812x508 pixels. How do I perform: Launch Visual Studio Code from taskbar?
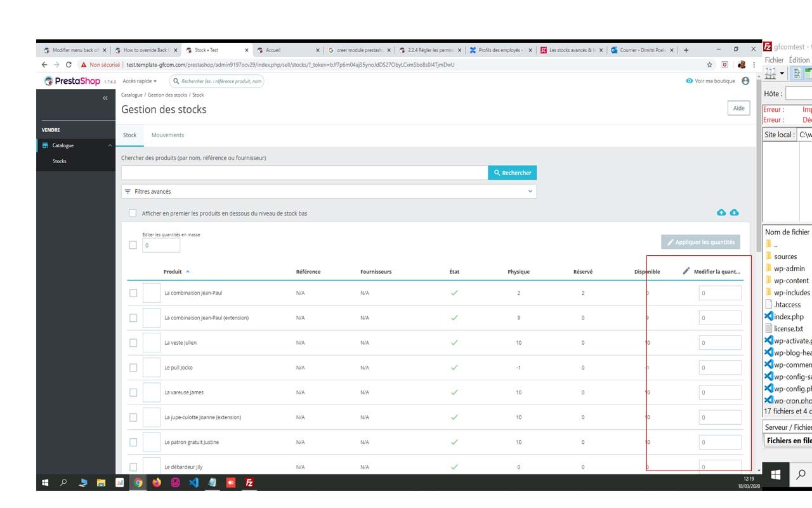(x=193, y=483)
